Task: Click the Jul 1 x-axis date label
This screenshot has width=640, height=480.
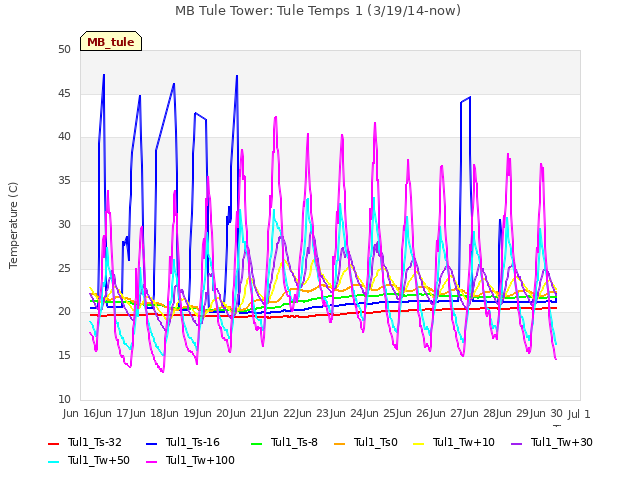Action: (x=579, y=414)
